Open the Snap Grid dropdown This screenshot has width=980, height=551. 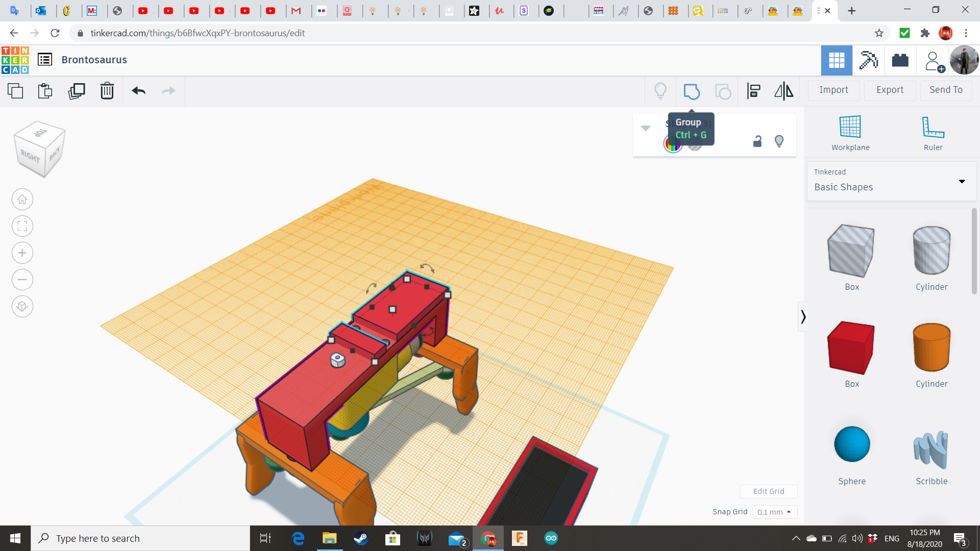point(774,512)
